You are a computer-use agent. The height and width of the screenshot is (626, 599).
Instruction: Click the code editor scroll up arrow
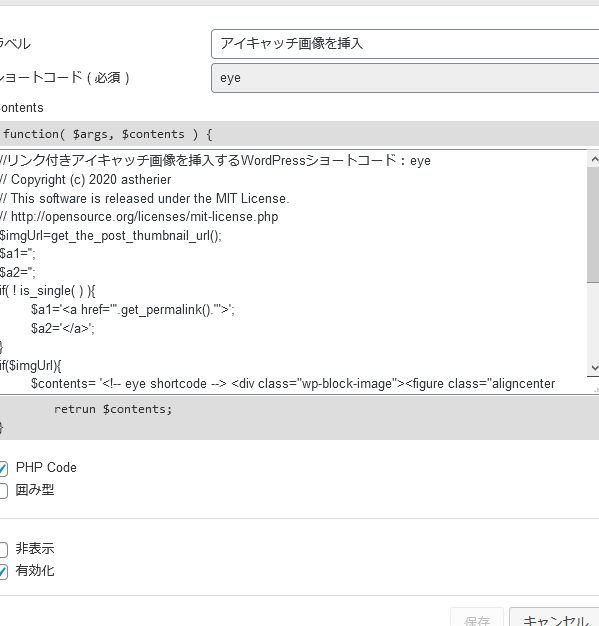click(594, 159)
